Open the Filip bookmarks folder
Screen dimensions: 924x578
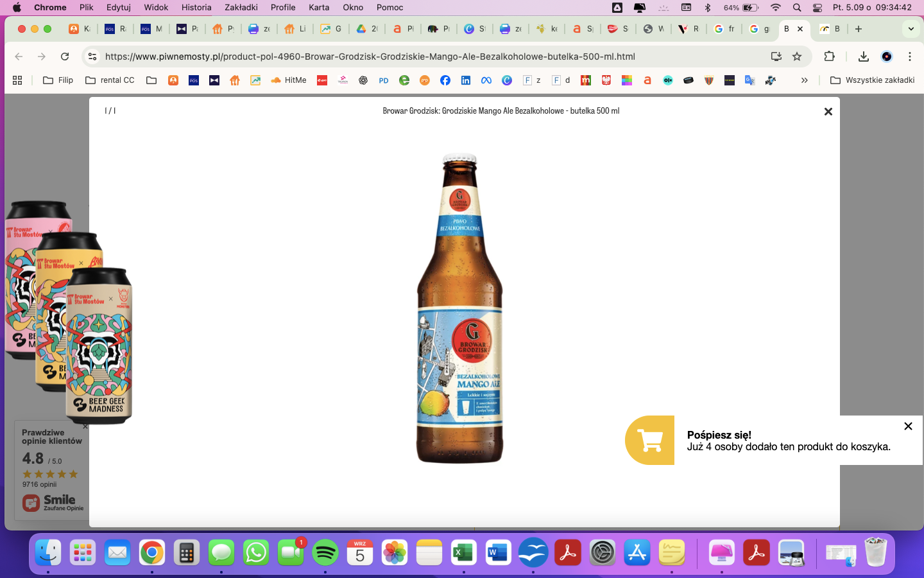click(58, 80)
